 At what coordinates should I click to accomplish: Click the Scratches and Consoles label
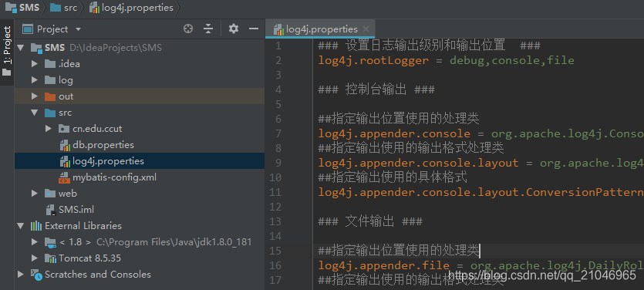coord(98,275)
